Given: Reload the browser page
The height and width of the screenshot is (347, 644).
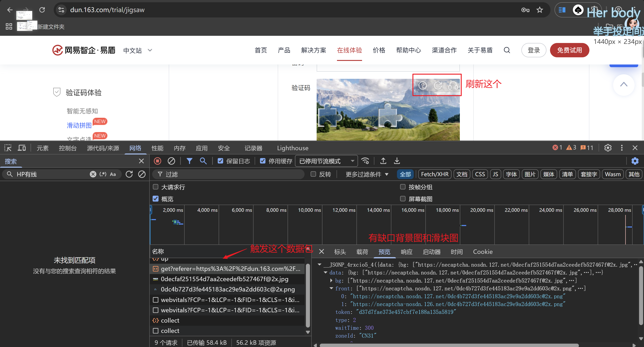Looking at the screenshot, I should tap(42, 10).
